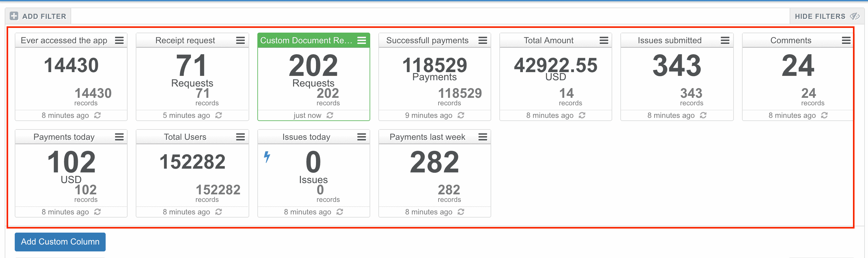Click the large 14430 value
868x258 pixels.
71,65
